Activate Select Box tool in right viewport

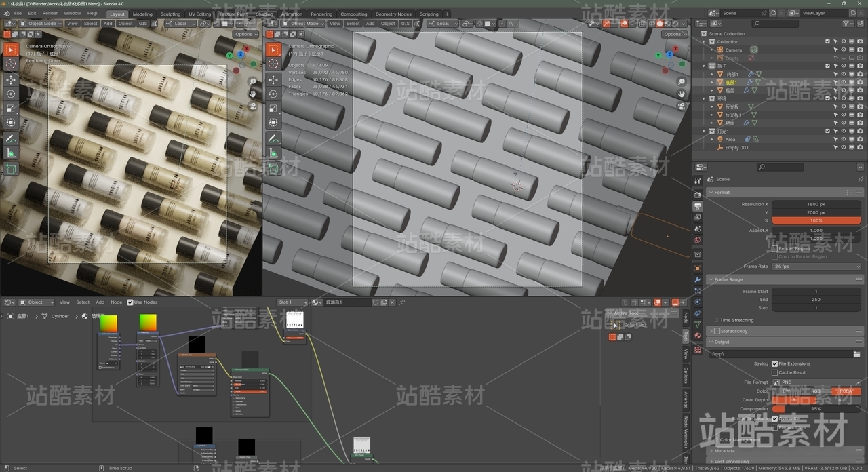(x=273, y=50)
